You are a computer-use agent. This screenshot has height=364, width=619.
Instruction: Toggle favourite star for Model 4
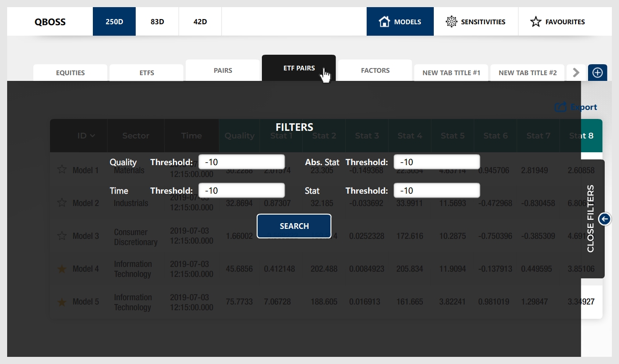coord(62,269)
